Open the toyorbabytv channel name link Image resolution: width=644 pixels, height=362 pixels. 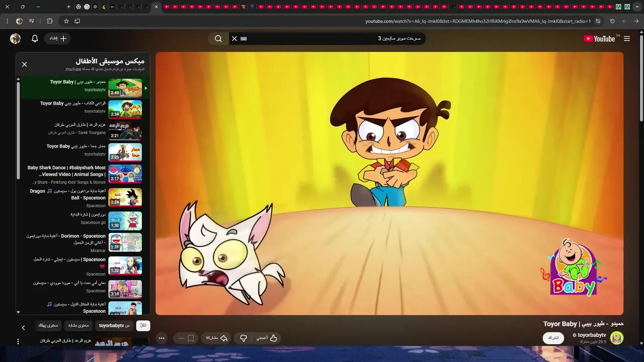pos(592,335)
